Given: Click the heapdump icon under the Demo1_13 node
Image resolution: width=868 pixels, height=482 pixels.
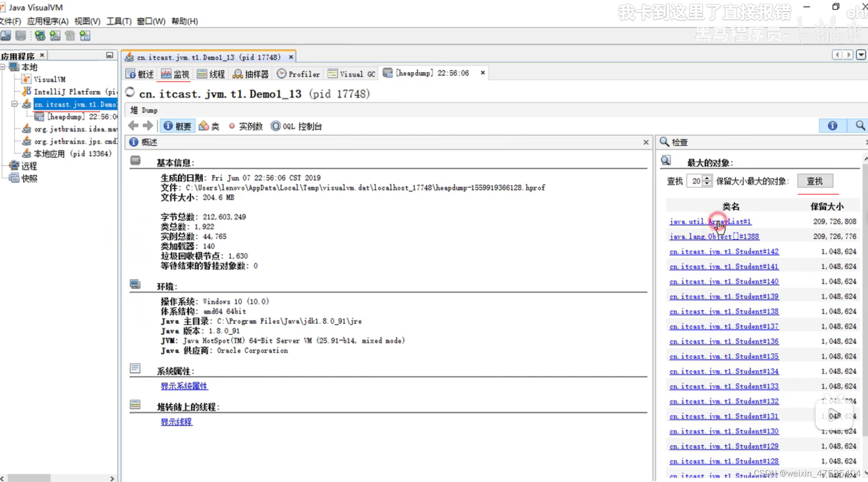Looking at the screenshot, I should pyautogui.click(x=39, y=117).
